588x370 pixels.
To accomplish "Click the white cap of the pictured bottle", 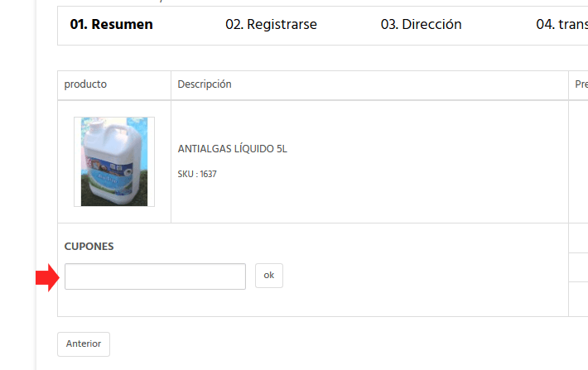I will pyautogui.click(x=95, y=126).
